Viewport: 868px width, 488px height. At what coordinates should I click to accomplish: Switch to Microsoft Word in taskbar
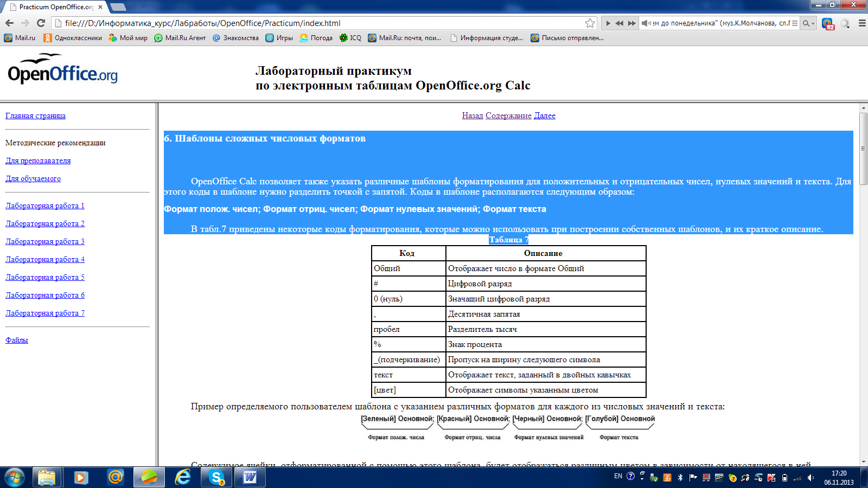(250, 477)
